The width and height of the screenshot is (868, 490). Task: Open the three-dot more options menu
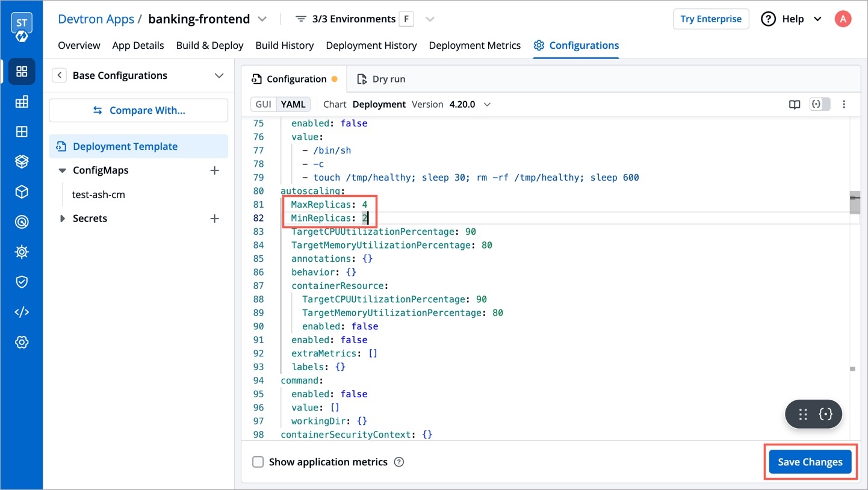point(844,105)
